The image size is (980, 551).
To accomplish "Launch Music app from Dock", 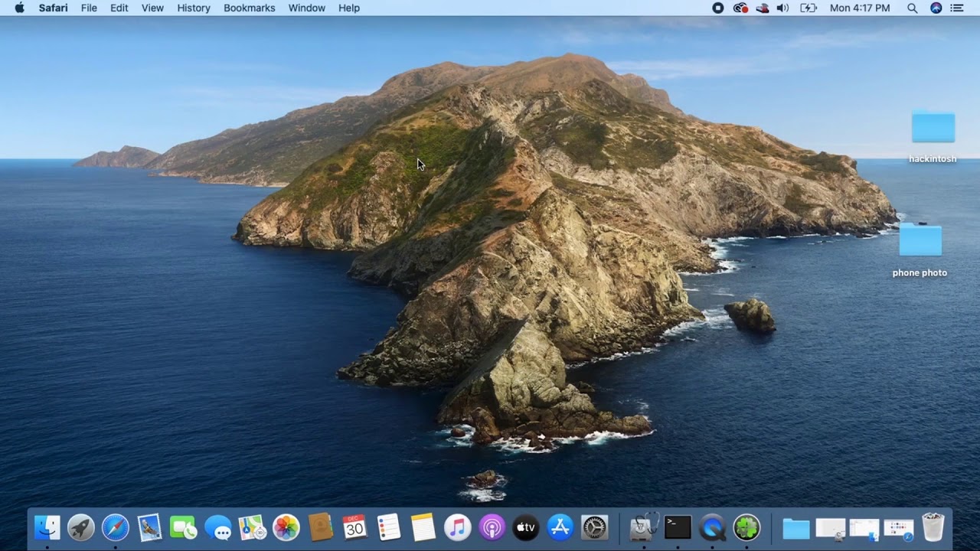I will click(457, 527).
